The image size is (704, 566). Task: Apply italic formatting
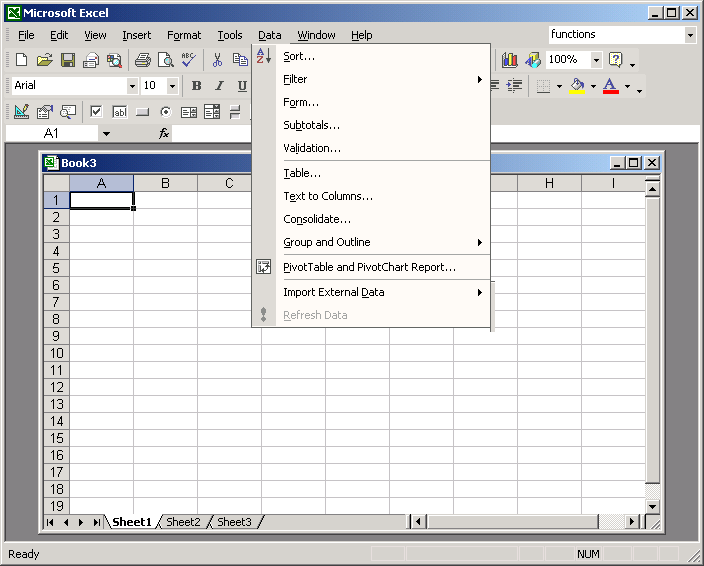(219, 85)
